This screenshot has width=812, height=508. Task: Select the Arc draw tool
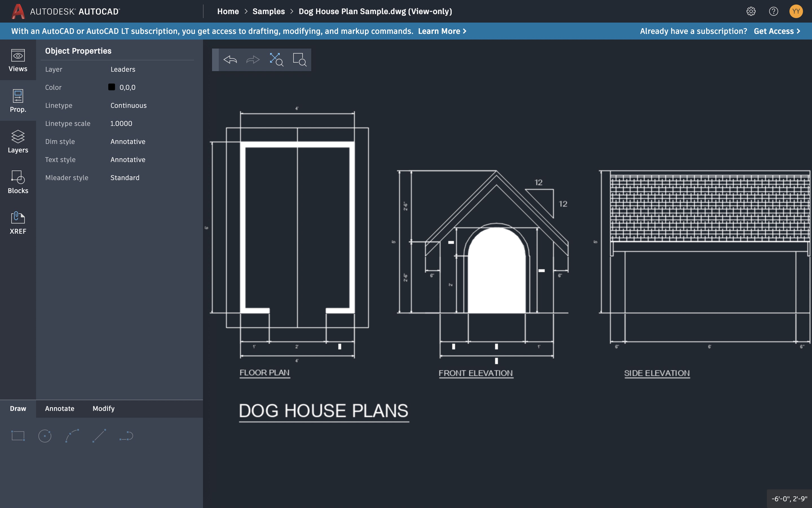[x=72, y=436]
